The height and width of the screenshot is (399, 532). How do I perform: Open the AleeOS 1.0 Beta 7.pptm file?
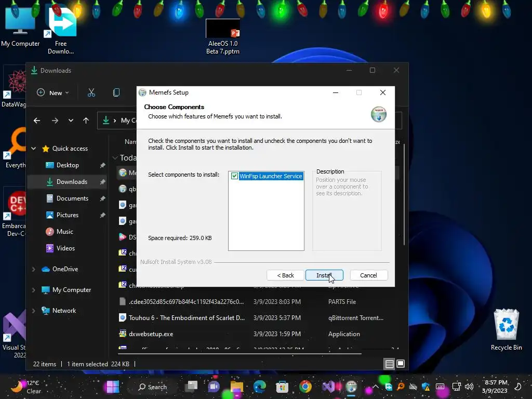click(223, 37)
